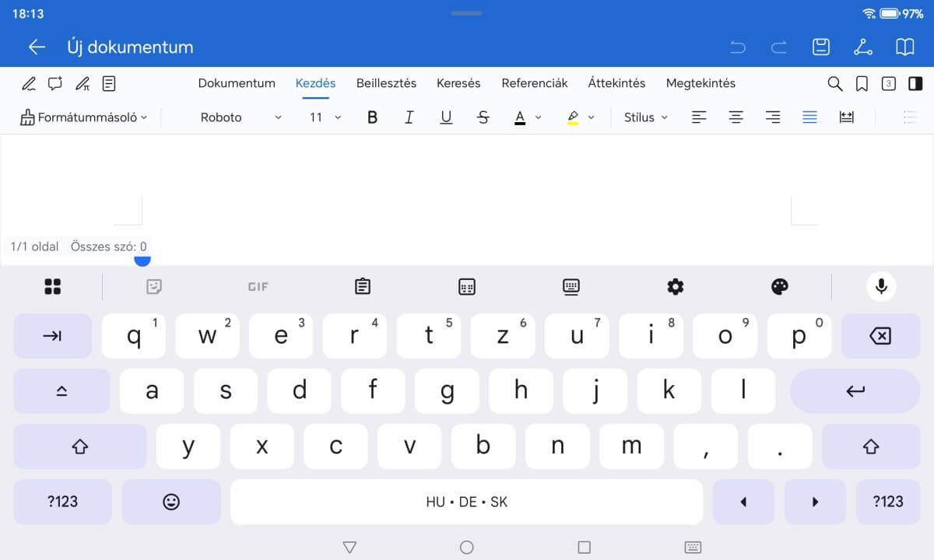
Task: Open font size 11 dropdown
Action: 325,117
